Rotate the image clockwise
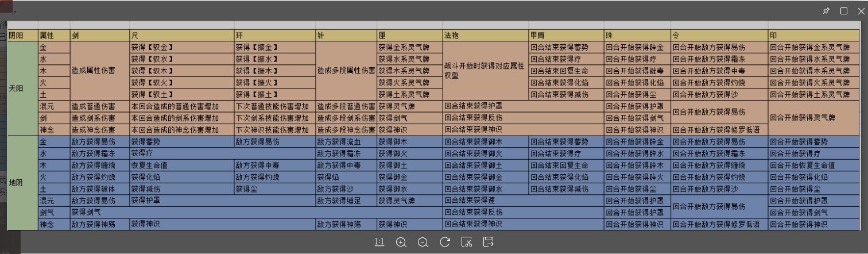Screen dimensions: 868x254 445,243
